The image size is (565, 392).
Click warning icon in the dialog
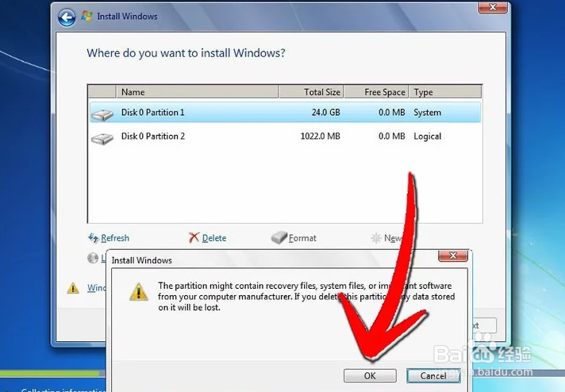pyautogui.click(x=139, y=292)
